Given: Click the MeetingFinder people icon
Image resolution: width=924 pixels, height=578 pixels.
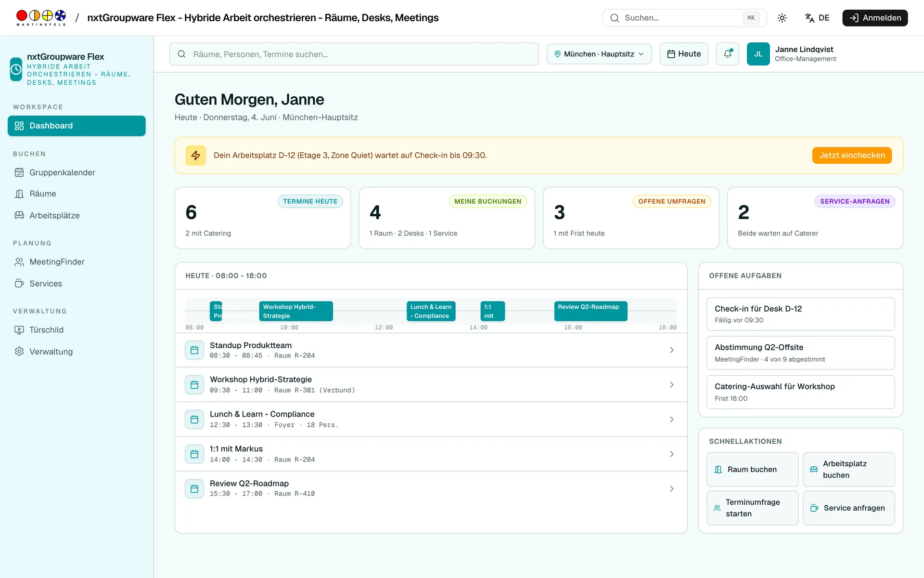Looking at the screenshot, I should (x=19, y=262).
